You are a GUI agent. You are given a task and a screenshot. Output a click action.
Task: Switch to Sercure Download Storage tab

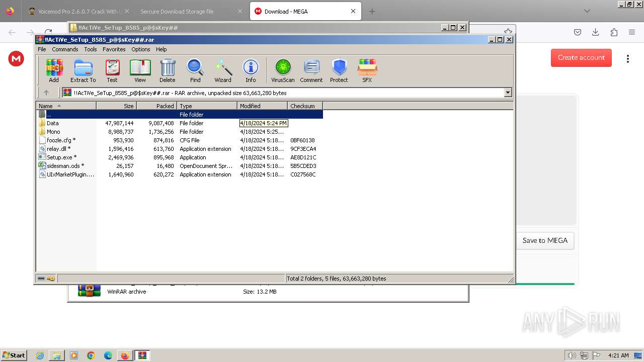[x=177, y=11]
